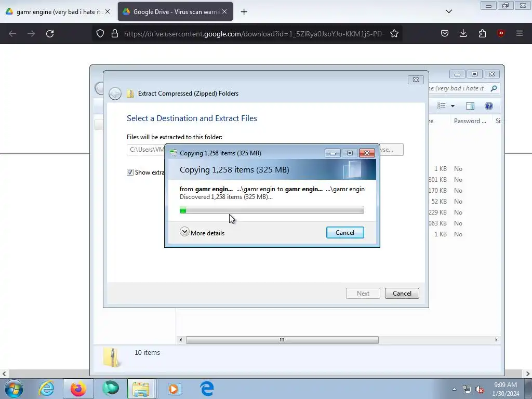Screen dimensions: 532x399
Task: Cancel the file copy operation
Action: [x=345, y=232]
